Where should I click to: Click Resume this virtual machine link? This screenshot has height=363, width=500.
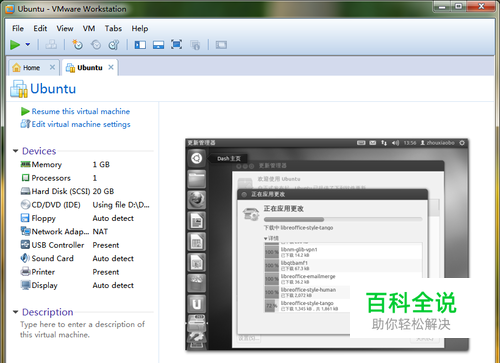point(81,111)
